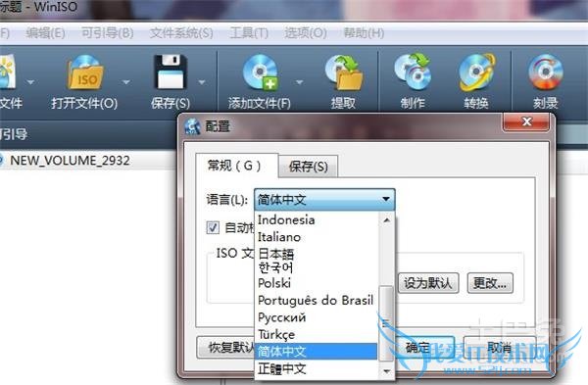Click the Extract (提取) icon
Screen dimensions: 588x385
click(344, 72)
